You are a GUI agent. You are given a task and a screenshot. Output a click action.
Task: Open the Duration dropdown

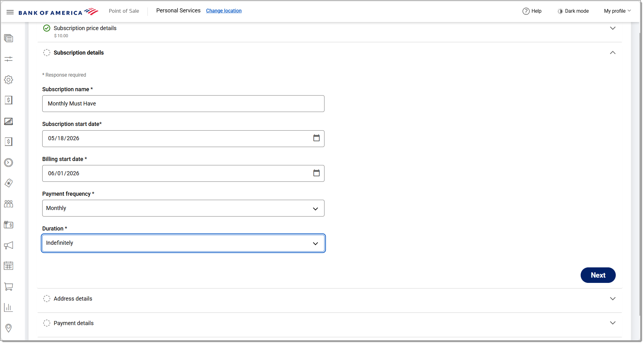point(183,243)
